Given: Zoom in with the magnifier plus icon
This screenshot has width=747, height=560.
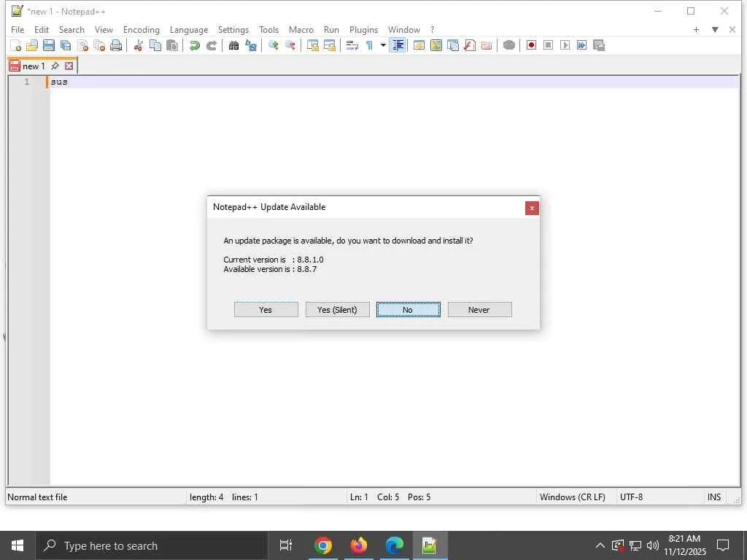Looking at the screenshot, I should pos(273,46).
